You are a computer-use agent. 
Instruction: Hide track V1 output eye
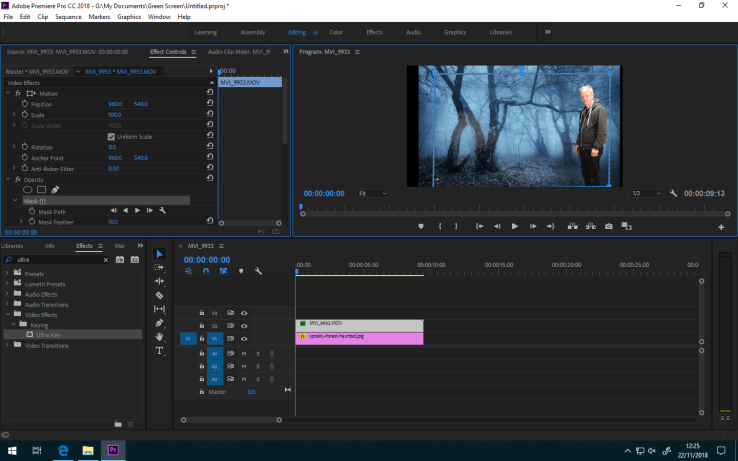[x=244, y=339]
